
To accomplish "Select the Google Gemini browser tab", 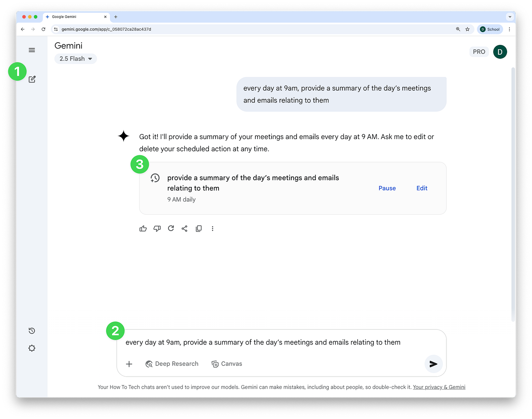I will coord(76,17).
